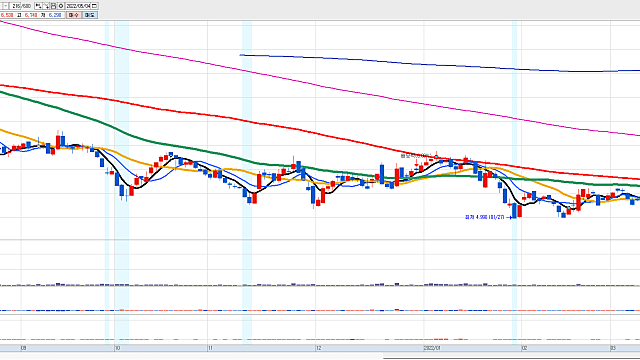Click the red buy (매수) button
The height and width of the screenshot is (360, 640).
(74, 15)
